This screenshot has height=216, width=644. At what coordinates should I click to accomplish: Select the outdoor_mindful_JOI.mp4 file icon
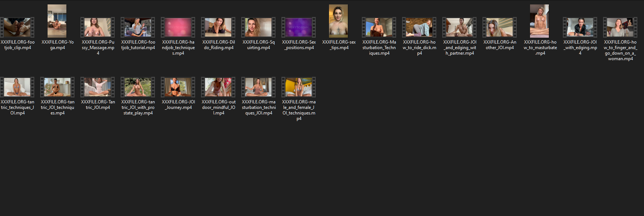[218, 87]
